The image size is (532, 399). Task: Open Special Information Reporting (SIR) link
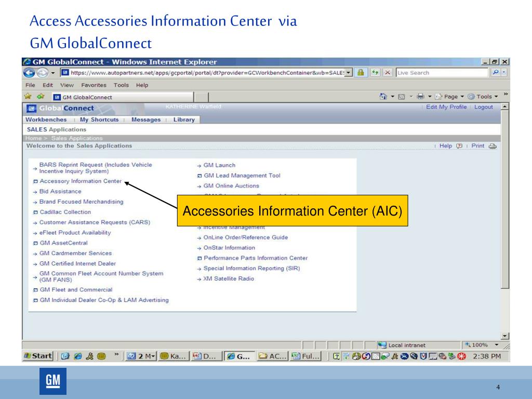pos(251,269)
